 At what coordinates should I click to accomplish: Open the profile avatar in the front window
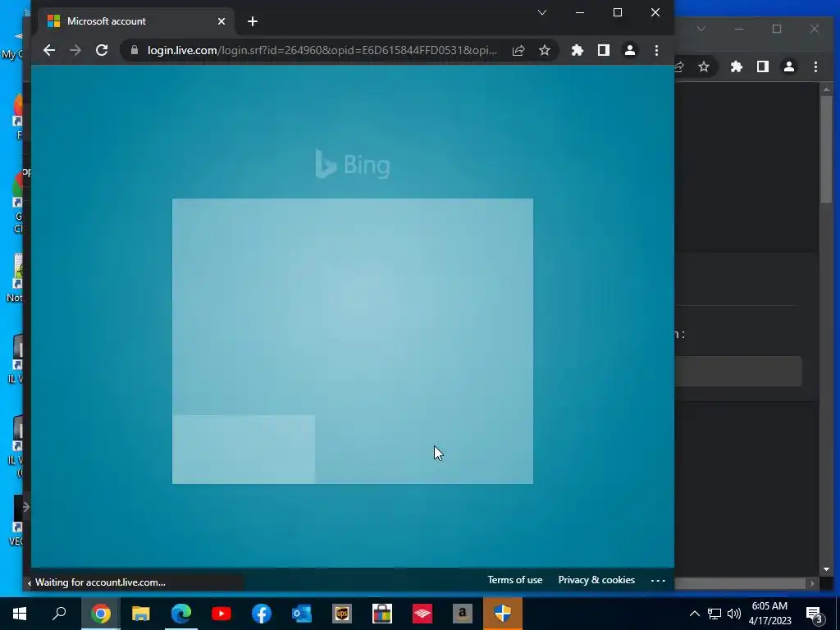click(630, 50)
